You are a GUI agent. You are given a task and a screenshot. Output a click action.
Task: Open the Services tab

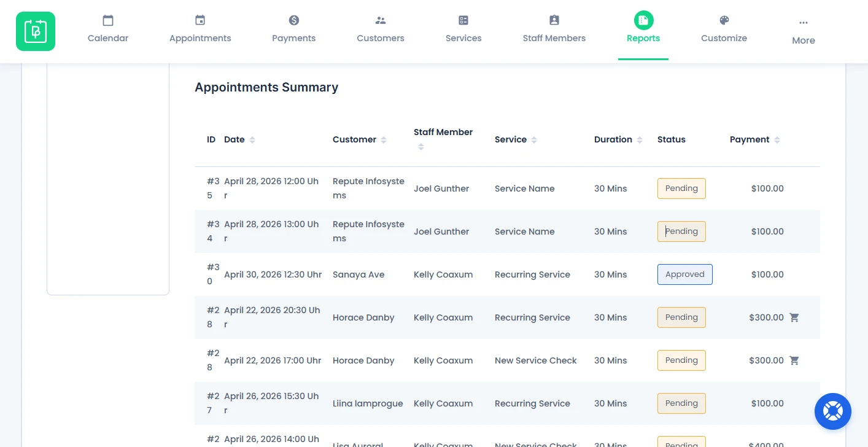click(x=463, y=29)
